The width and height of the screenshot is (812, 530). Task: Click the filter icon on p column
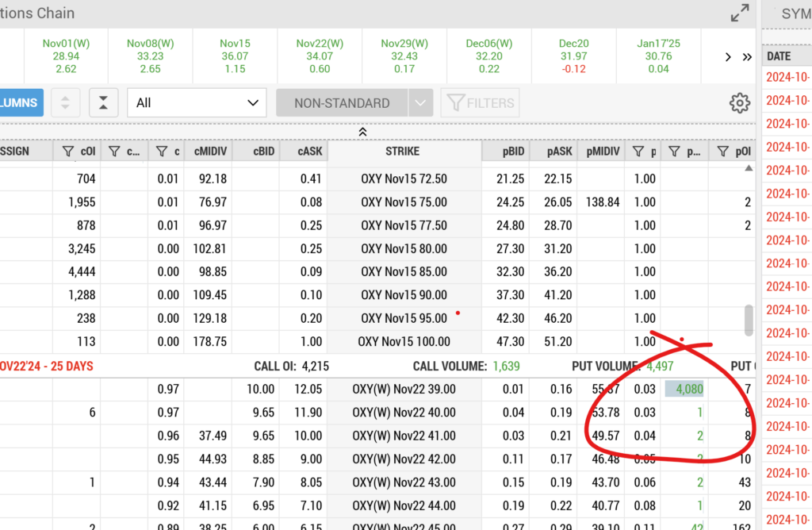(638, 152)
